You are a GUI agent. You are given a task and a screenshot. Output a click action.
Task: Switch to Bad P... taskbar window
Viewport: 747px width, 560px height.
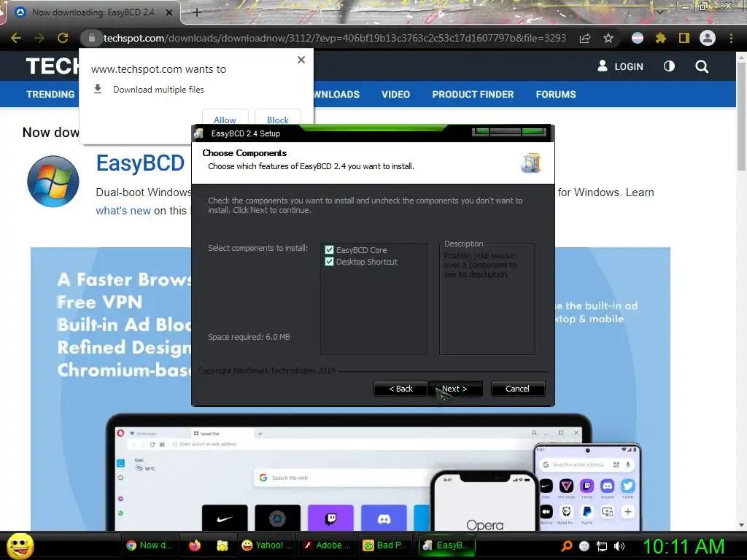[385, 545]
